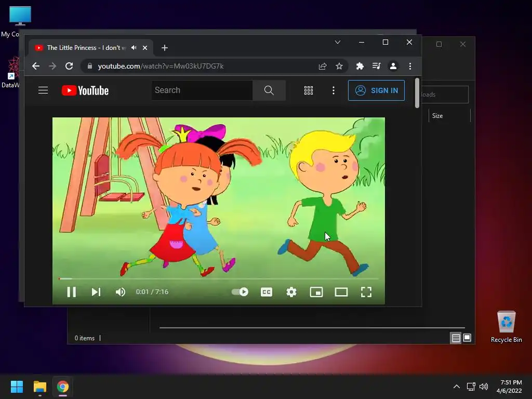
Task: Go to the YouTube home logo
Action: [x=85, y=90]
